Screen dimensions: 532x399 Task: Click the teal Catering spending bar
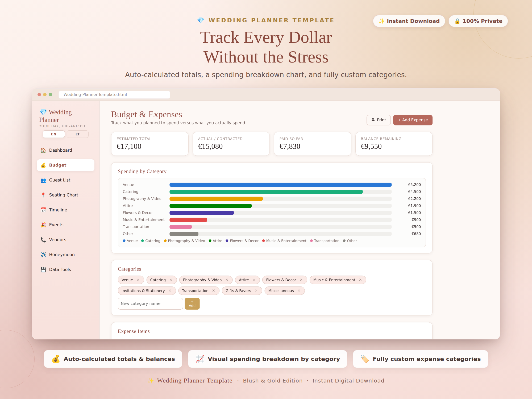[266, 192]
